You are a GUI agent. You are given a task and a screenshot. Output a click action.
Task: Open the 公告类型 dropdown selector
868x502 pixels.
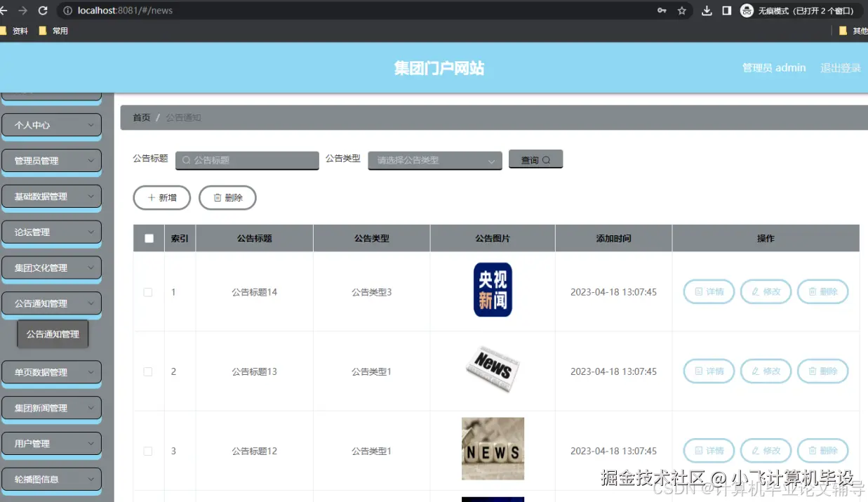435,160
